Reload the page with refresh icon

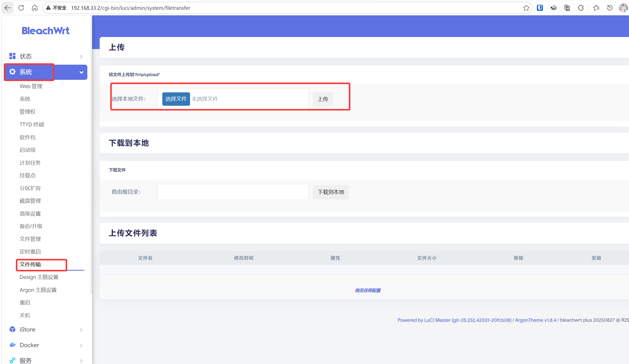[21, 8]
